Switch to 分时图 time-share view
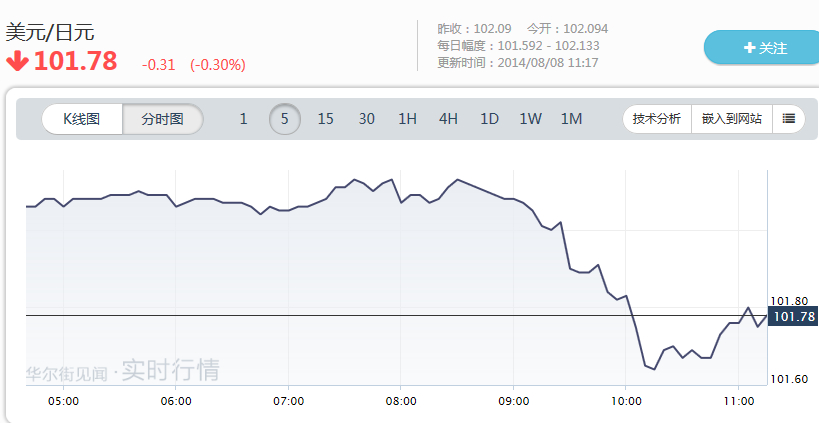The width and height of the screenshot is (819, 423). tap(163, 119)
